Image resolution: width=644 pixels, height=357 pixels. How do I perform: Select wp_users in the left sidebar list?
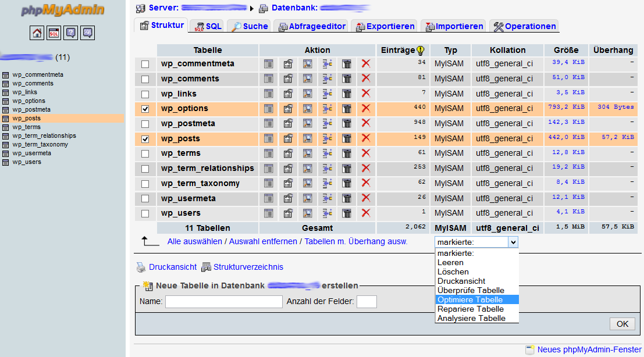(x=27, y=162)
